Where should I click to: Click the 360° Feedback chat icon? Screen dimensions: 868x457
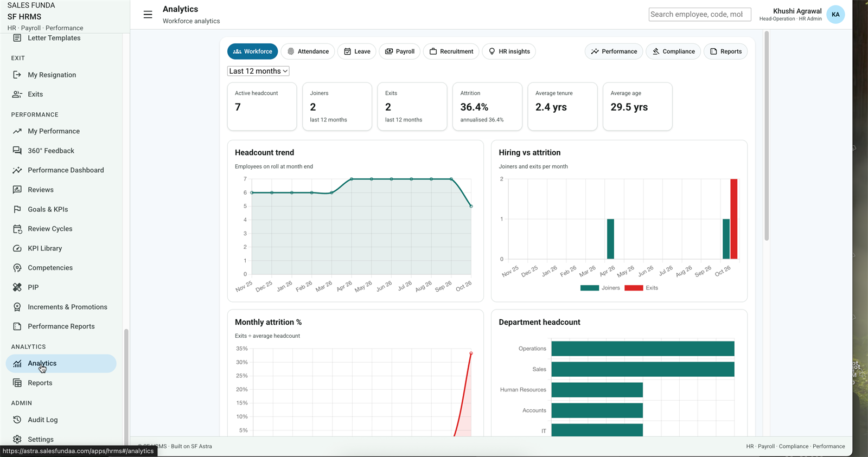click(17, 151)
